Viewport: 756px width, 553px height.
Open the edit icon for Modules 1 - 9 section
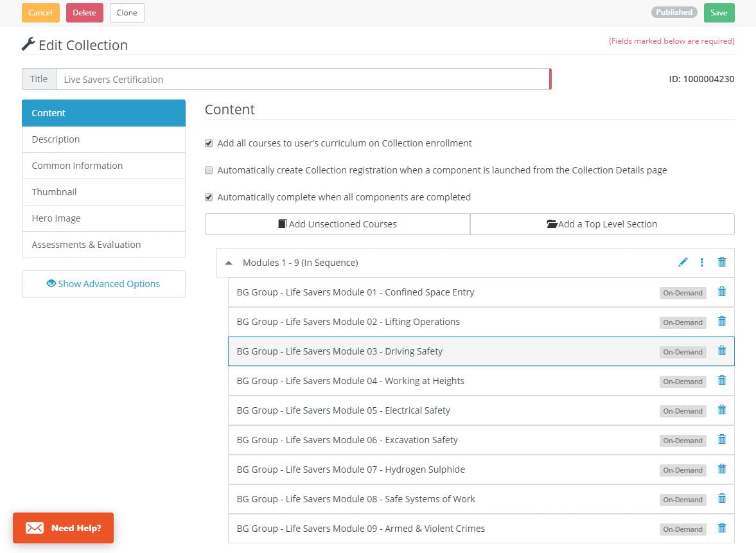[x=683, y=262]
